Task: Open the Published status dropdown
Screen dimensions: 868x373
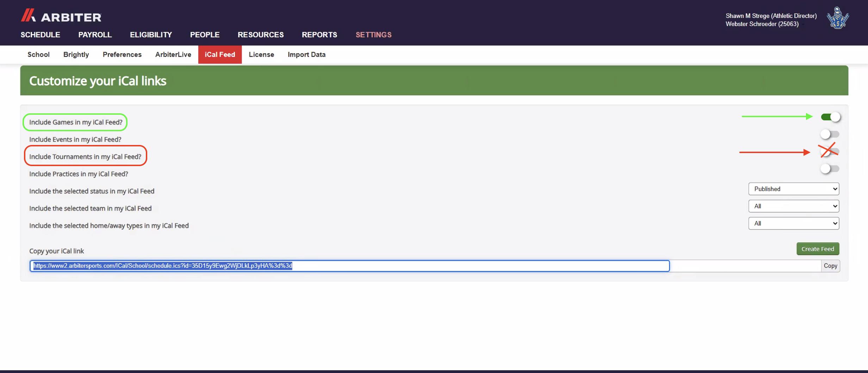Action: click(x=794, y=189)
